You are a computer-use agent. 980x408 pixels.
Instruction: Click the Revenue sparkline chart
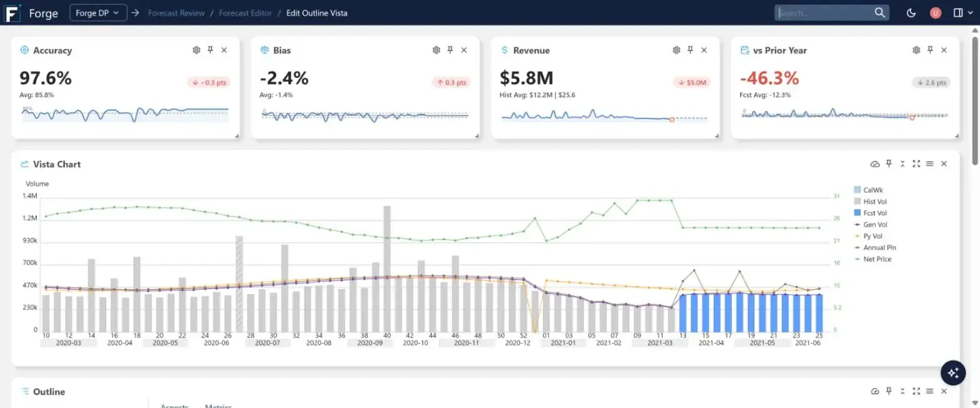click(605, 115)
